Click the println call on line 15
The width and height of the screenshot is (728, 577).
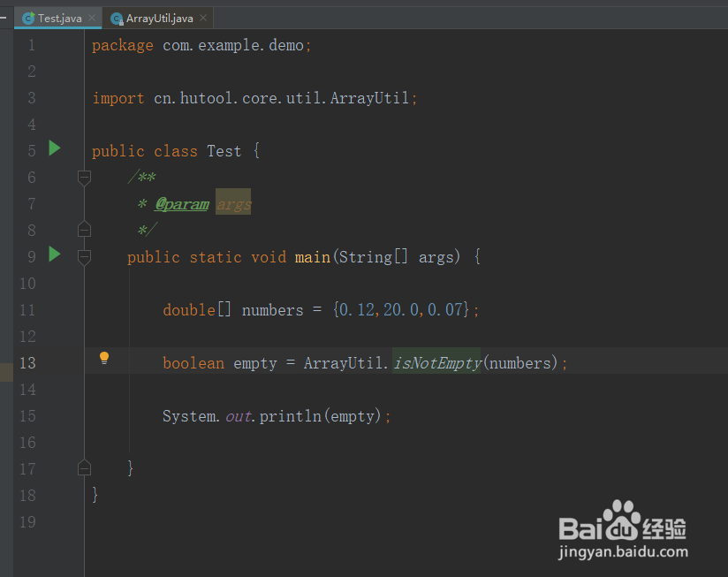tap(290, 416)
